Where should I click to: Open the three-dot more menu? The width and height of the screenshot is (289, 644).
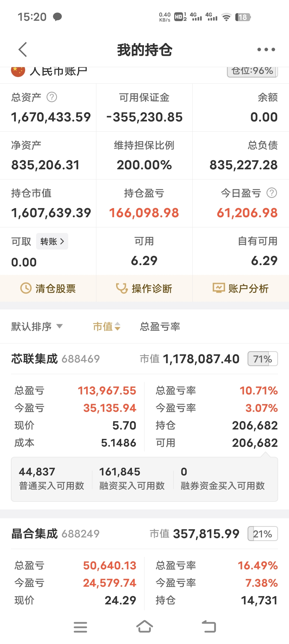click(266, 49)
